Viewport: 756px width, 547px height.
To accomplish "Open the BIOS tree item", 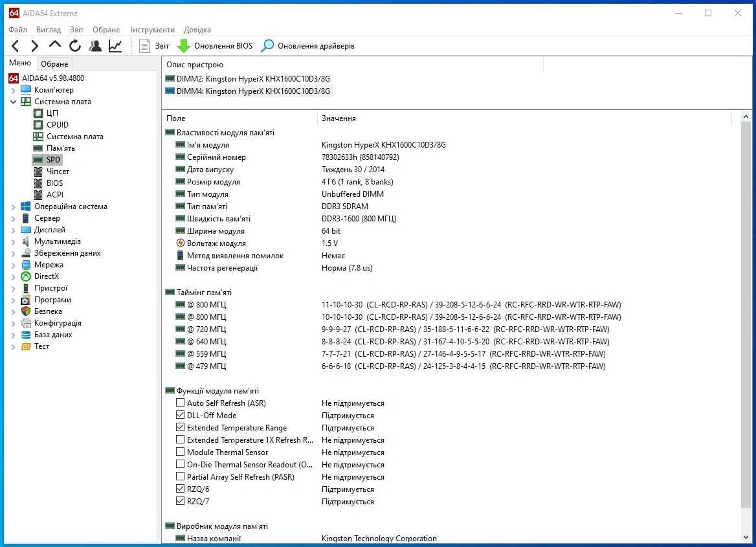I will (x=54, y=183).
